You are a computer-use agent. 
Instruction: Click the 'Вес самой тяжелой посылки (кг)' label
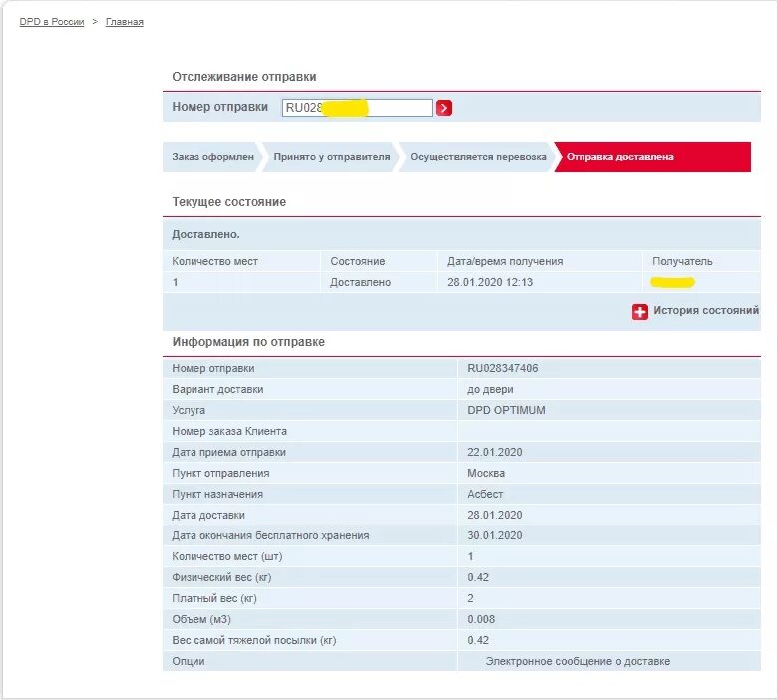point(254,640)
